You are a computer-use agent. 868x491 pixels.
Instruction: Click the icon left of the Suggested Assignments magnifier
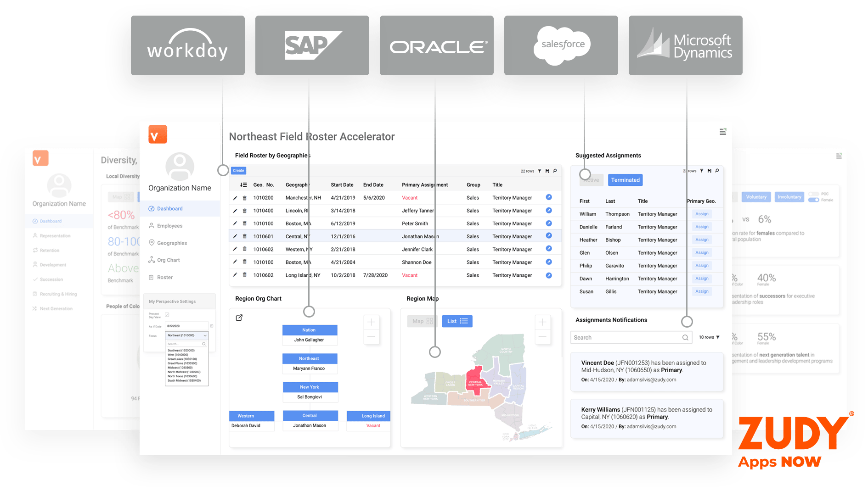point(710,171)
